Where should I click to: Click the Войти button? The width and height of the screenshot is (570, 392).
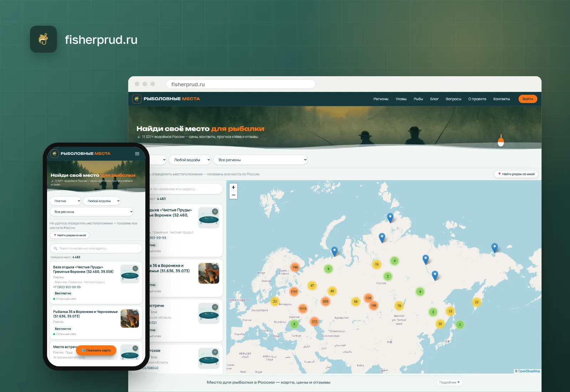(528, 99)
